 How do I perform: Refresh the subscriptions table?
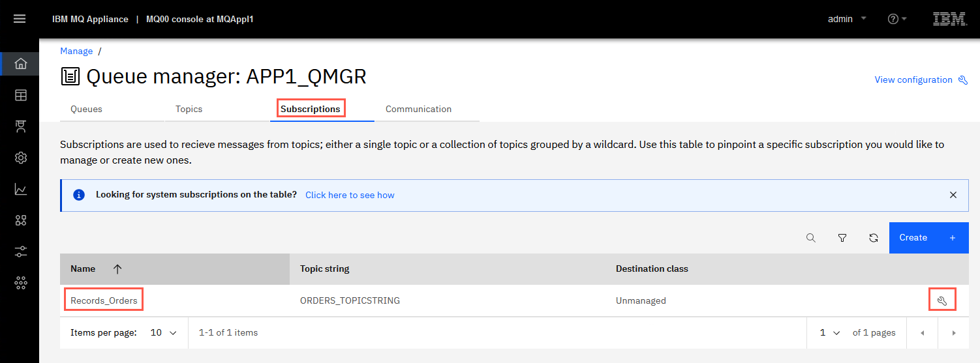click(x=874, y=238)
